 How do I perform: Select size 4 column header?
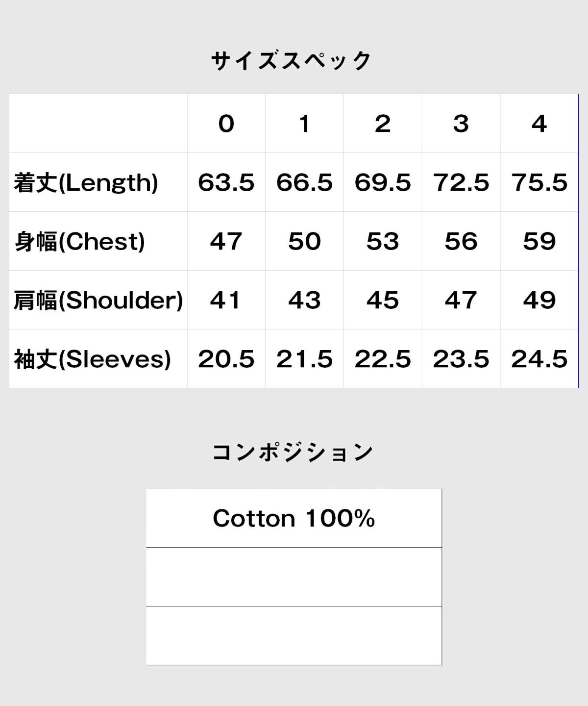(539, 124)
